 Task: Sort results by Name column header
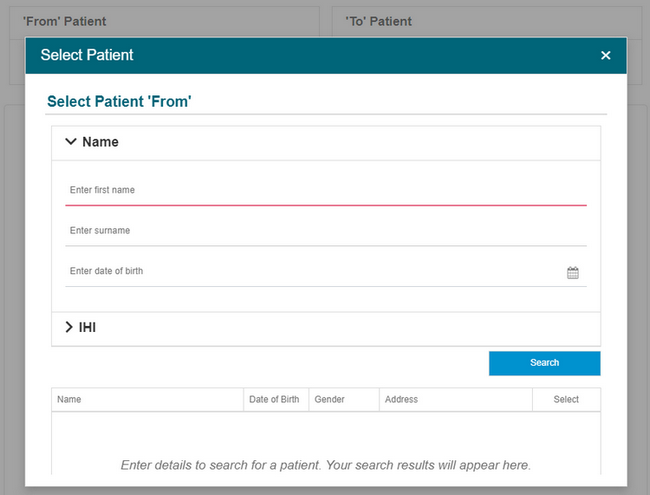70,399
